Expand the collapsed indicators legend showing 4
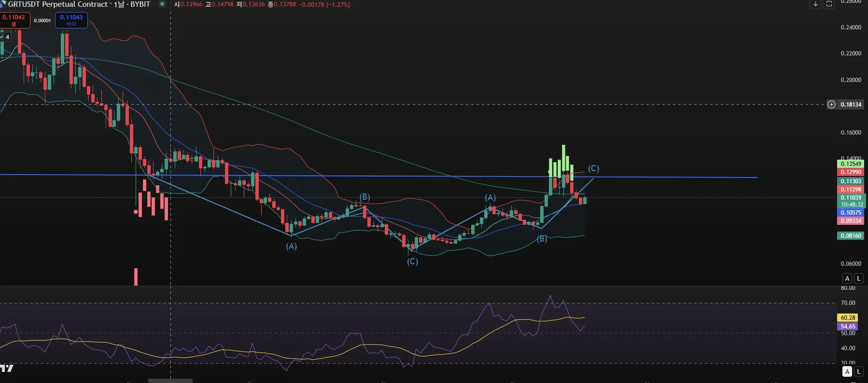The image size is (868, 383). (x=5, y=37)
